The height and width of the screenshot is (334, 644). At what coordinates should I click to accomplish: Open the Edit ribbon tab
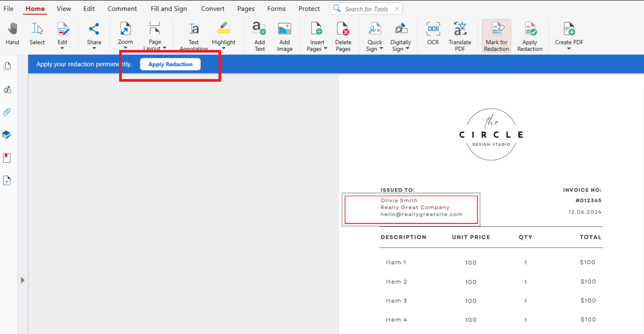(89, 8)
